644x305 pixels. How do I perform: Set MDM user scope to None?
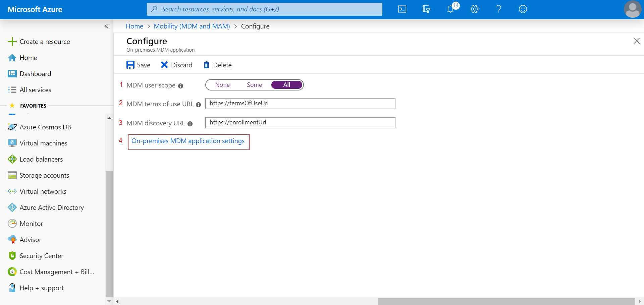(x=222, y=84)
